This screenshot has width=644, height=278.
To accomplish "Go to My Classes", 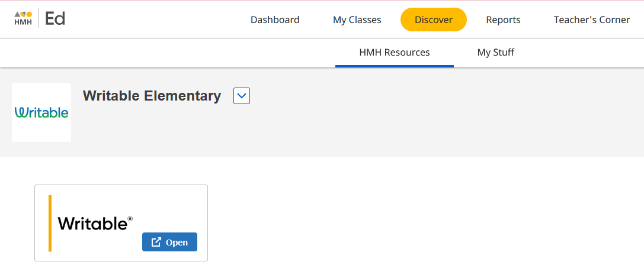I will coord(357,20).
